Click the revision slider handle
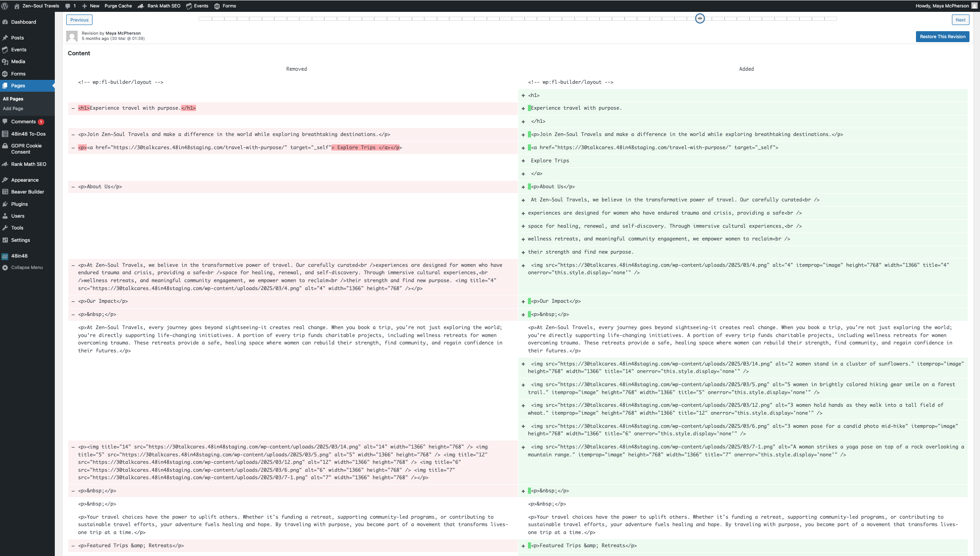 (x=700, y=18)
